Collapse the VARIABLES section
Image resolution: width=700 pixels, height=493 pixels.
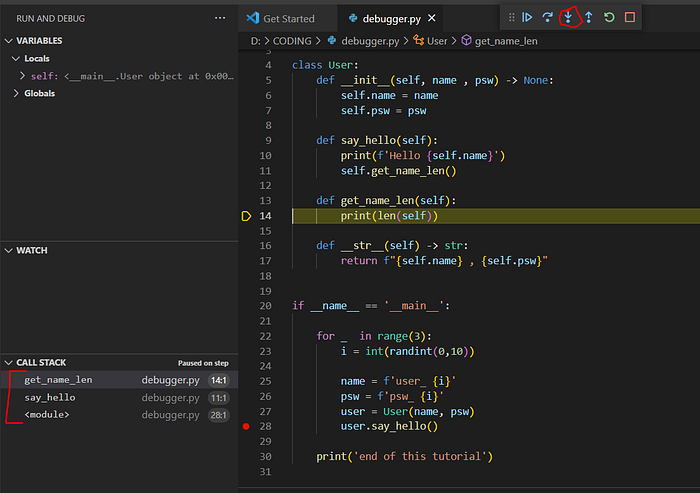tap(8, 41)
